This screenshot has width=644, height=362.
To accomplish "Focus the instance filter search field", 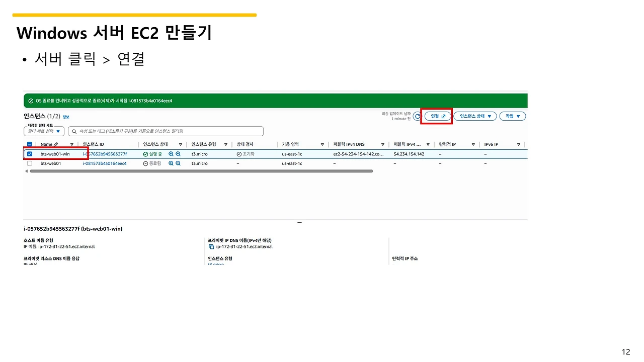I will coord(166,131).
